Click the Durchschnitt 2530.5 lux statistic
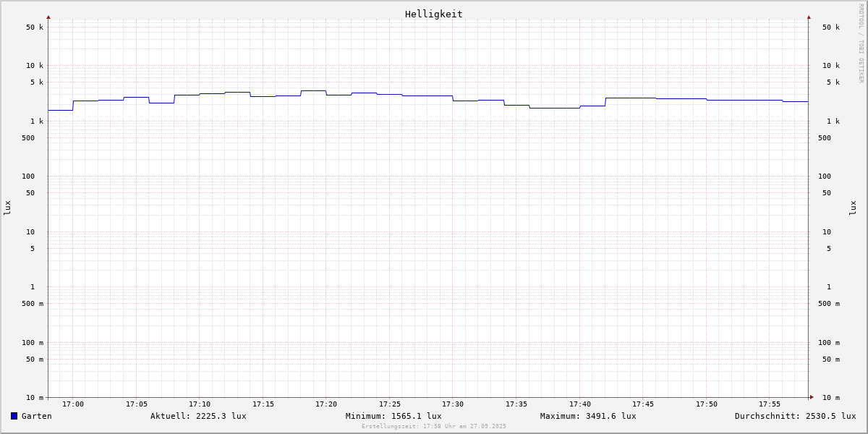The image size is (868, 434). pyautogui.click(x=795, y=416)
